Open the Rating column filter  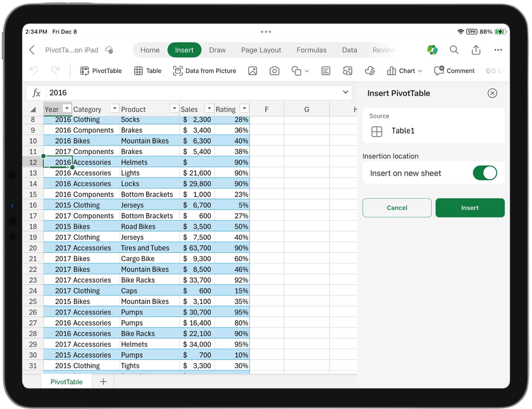[x=244, y=109]
